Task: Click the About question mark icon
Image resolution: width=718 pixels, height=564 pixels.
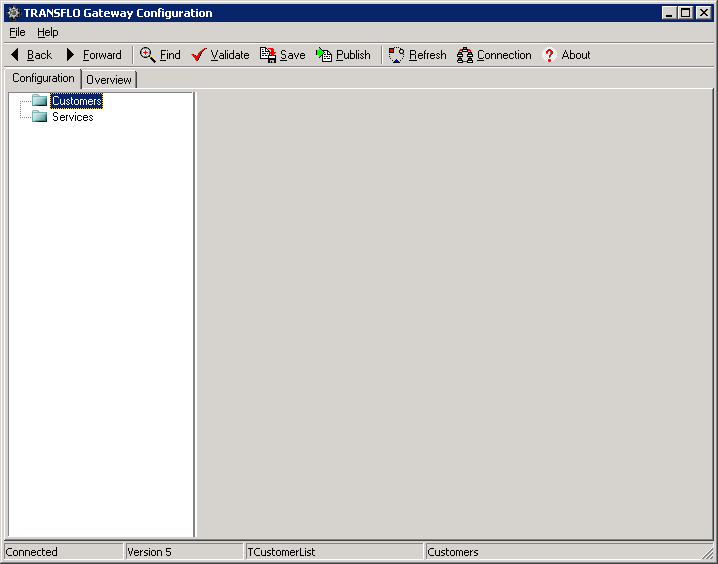Action: 549,55
